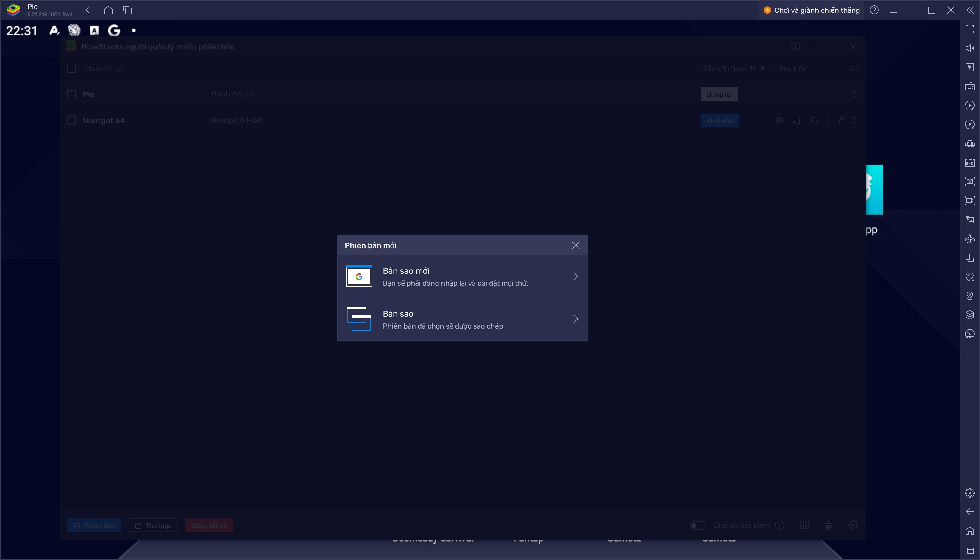Screen dimensions: 980x560
Task: Expand chevron arrow for Bản sao
Action: click(x=576, y=319)
